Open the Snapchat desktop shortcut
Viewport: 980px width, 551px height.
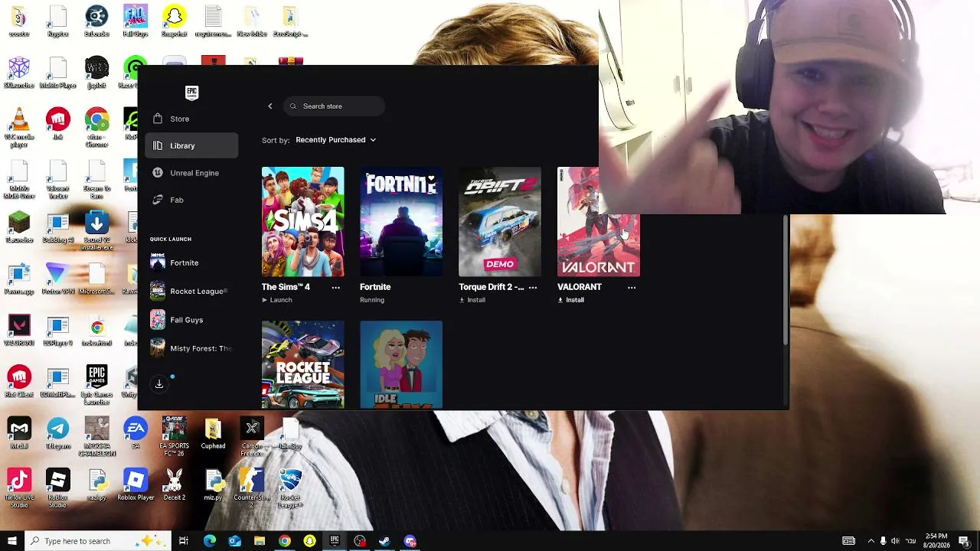174,21
